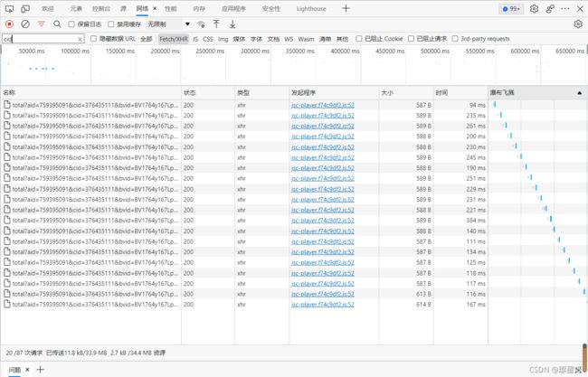
Task: Filter requests by Img
Action: pos(223,39)
